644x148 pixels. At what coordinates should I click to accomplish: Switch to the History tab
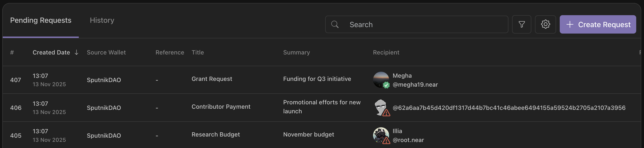click(x=102, y=20)
